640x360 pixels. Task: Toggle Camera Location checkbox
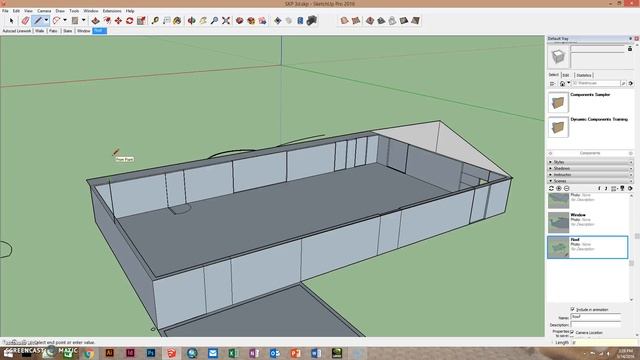572,332
